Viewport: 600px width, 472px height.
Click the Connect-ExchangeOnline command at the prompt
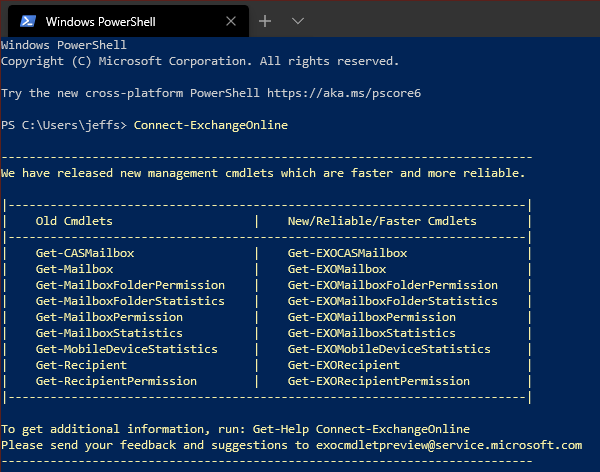coord(210,125)
